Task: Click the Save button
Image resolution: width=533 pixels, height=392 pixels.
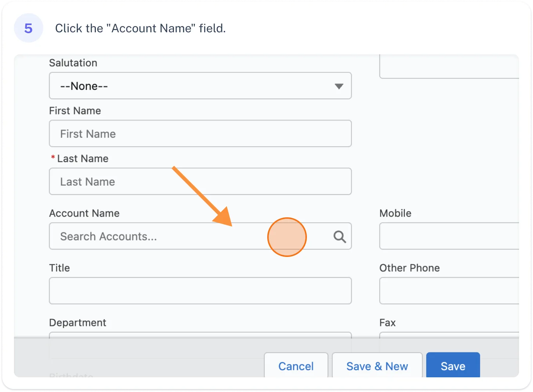Action: tap(453, 366)
